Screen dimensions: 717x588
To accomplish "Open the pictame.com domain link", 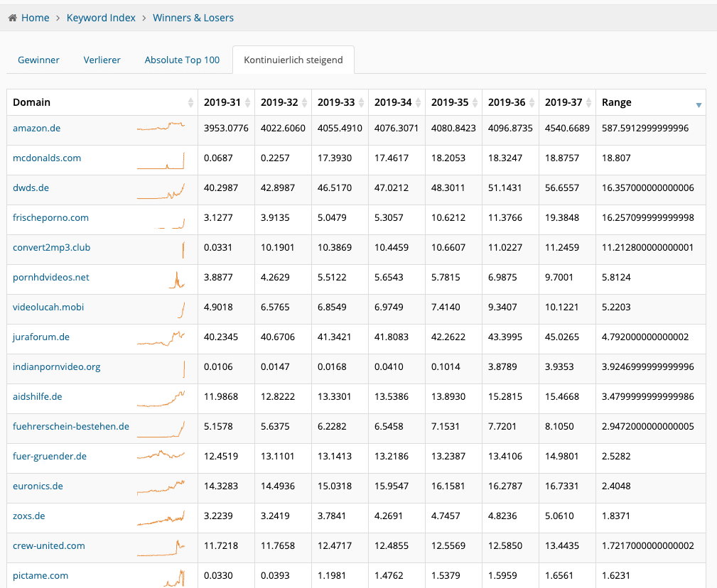I will [41, 576].
